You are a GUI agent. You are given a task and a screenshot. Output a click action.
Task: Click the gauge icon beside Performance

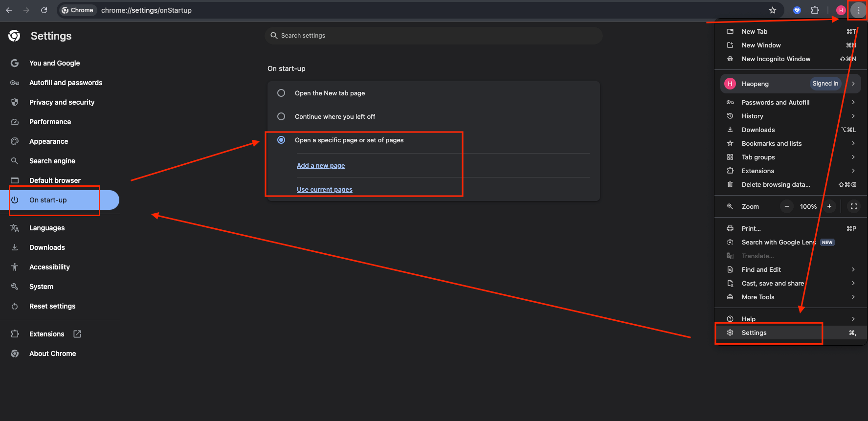click(15, 122)
